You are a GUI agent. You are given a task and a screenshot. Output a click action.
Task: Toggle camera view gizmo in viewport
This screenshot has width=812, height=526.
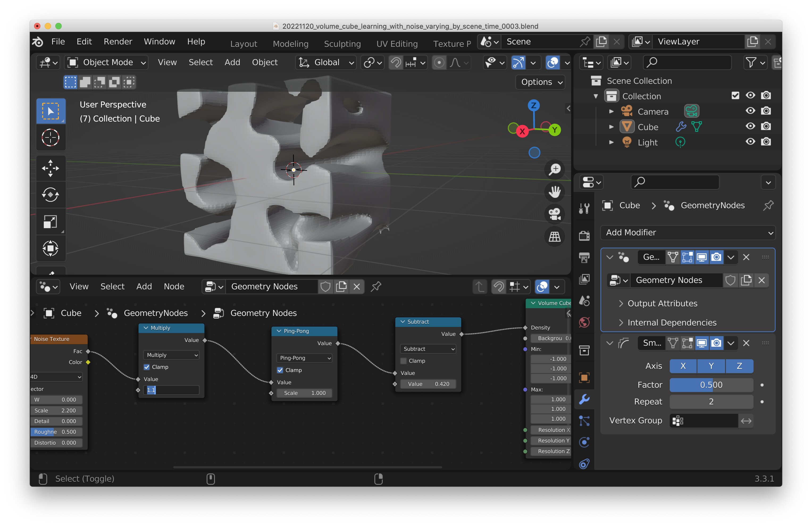pos(554,214)
